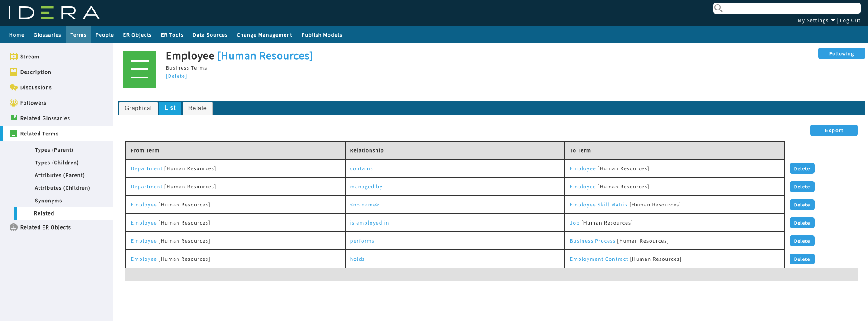The image size is (868, 321).
Task: Open the Terms menu
Action: point(78,35)
